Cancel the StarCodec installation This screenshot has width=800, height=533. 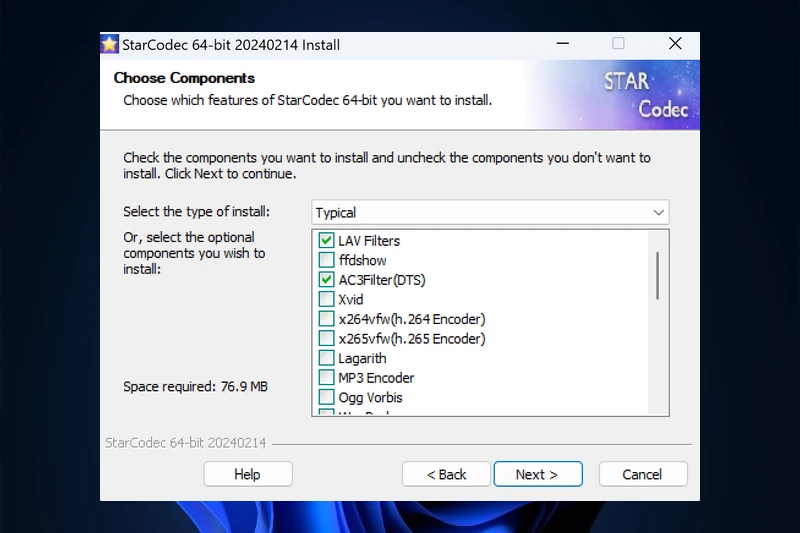(643, 474)
